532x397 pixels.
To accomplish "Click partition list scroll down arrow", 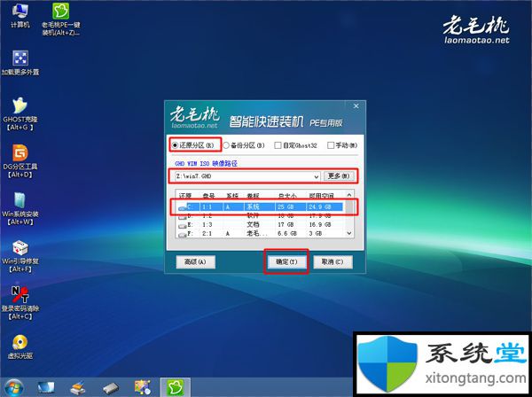I will 349,234.
